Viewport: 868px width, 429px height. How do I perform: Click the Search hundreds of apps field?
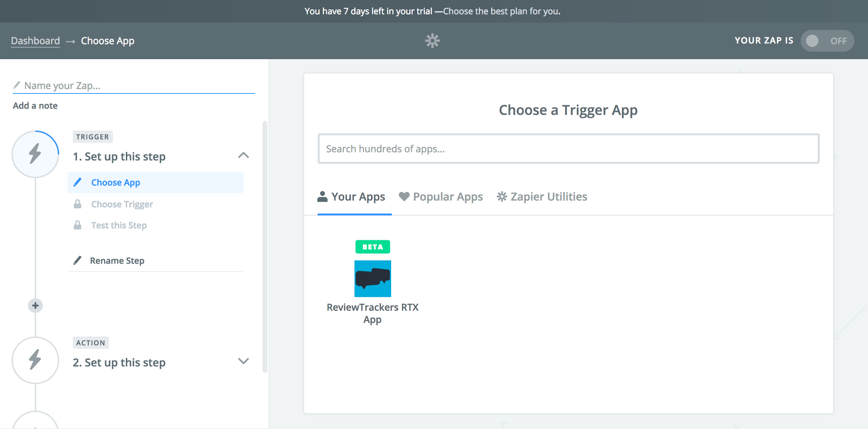(x=569, y=149)
